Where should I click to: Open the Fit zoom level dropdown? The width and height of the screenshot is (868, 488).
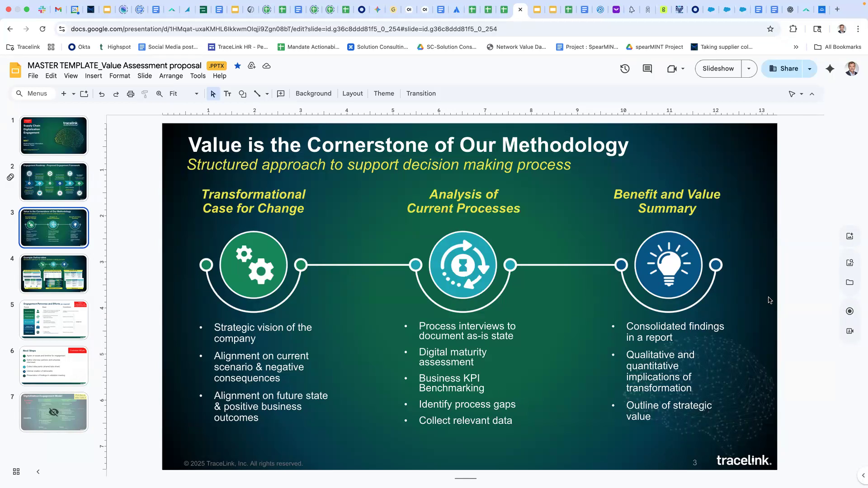tap(184, 94)
